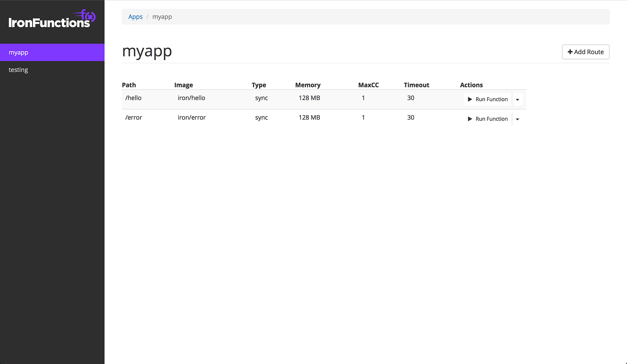This screenshot has height=364, width=627.
Task: Click the Path column header
Action: (x=129, y=85)
